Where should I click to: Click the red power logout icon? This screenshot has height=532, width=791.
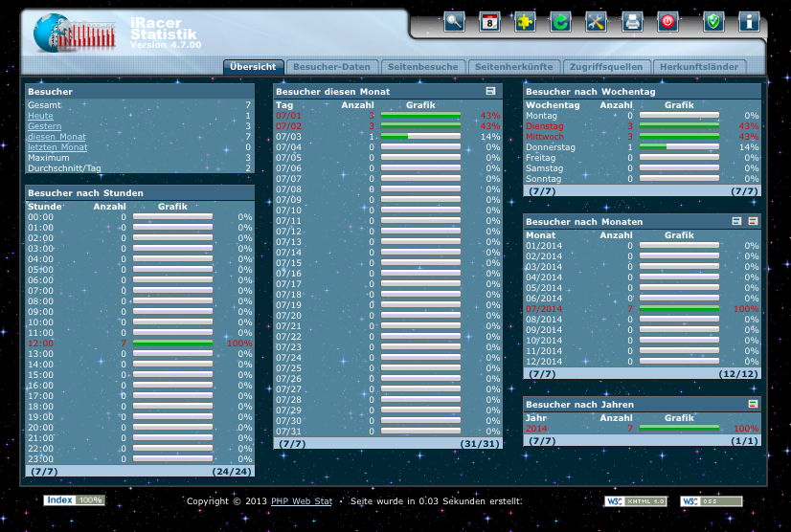pos(667,21)
